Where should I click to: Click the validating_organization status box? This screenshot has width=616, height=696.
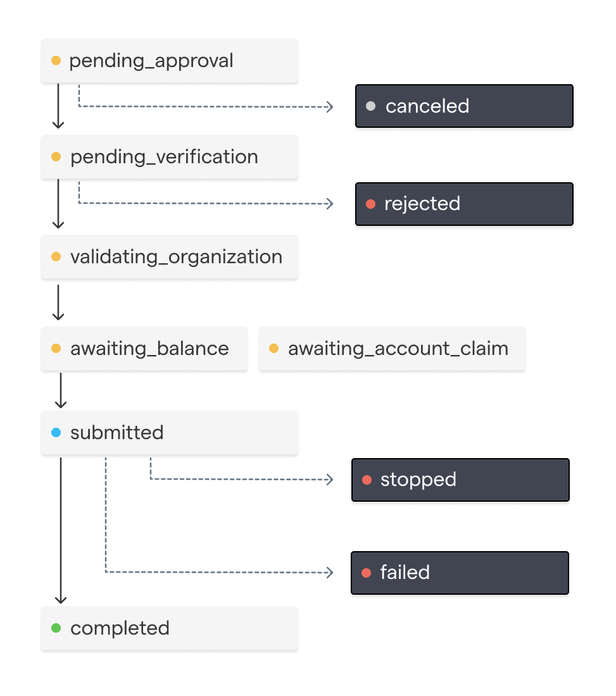169,257
